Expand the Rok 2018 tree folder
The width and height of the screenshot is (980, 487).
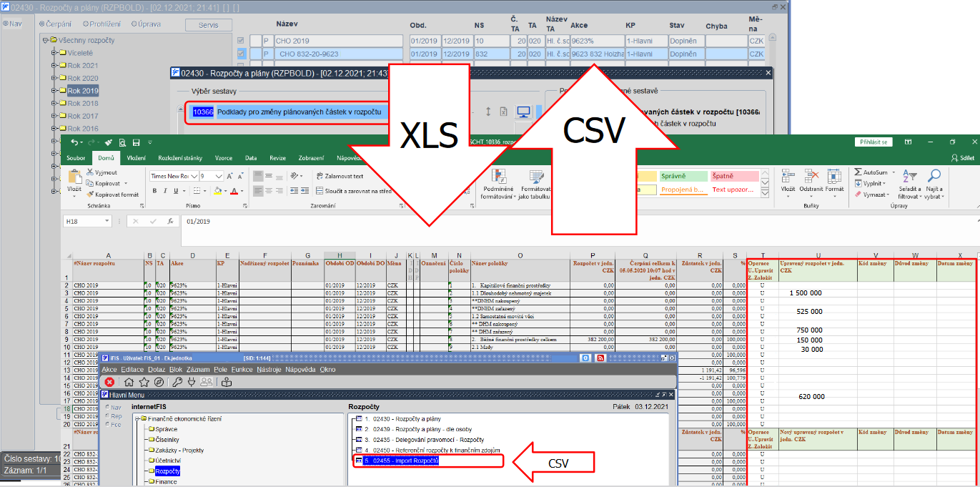coord(54,104)
